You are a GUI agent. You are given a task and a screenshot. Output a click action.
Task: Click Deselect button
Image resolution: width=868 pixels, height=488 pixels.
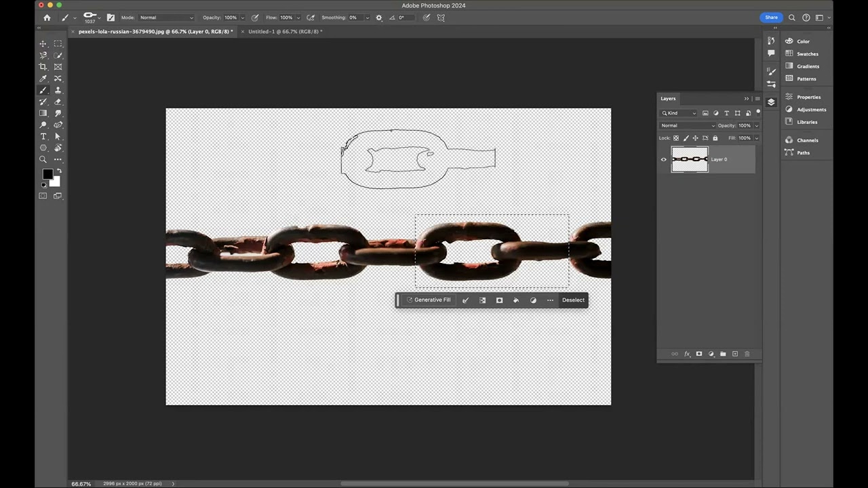point(573,300)
